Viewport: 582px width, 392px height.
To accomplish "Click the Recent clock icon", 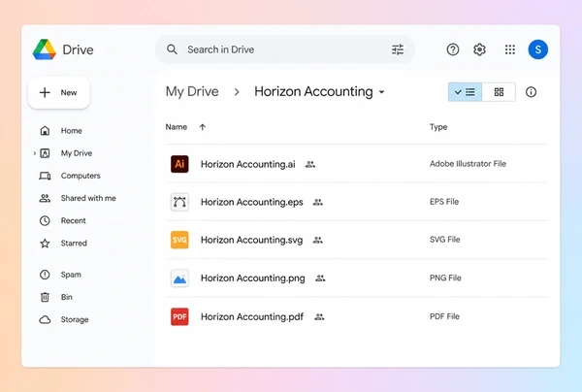I will click(x=45, y=220).
